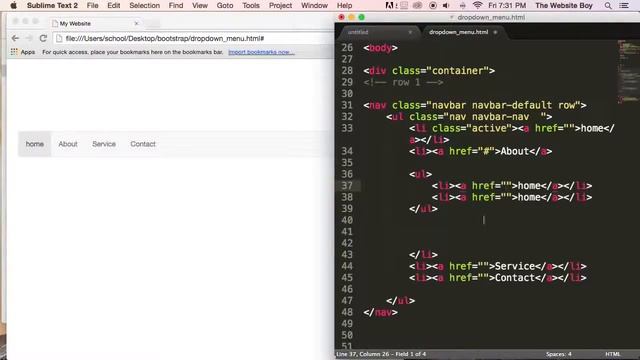The image size is (640, 360).
Task: Click Service text on line 44
Action: tap(515, 266)
